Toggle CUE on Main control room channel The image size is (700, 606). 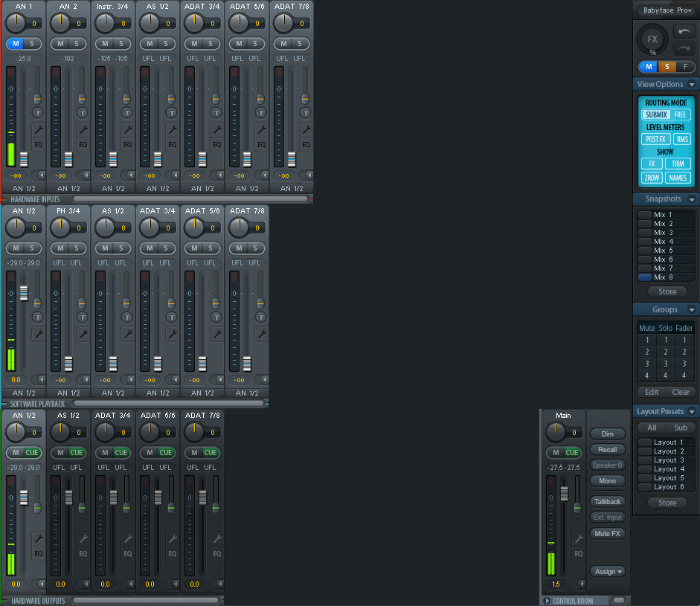pyautogui.click(x=572, y=453)
